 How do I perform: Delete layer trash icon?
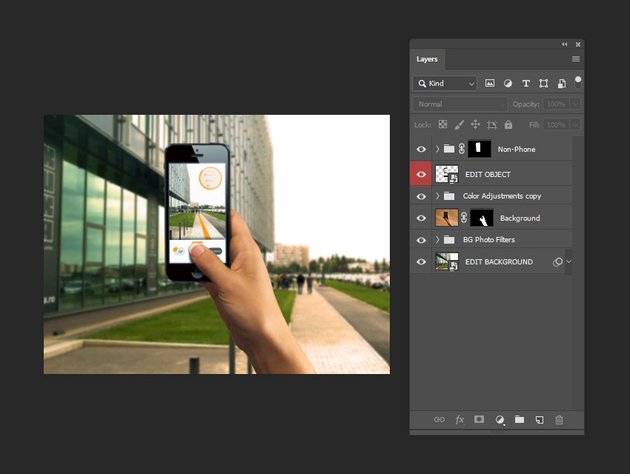[559, 420]
